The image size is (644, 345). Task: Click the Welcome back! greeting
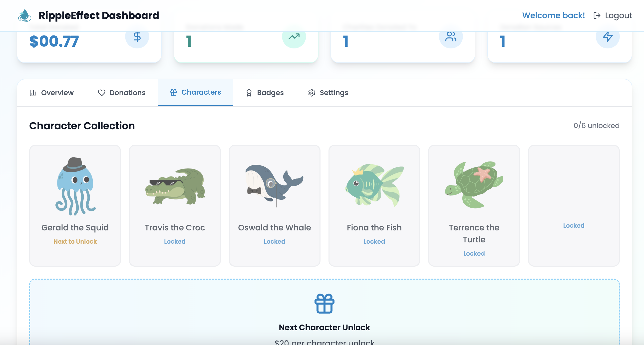click(553, 15)
